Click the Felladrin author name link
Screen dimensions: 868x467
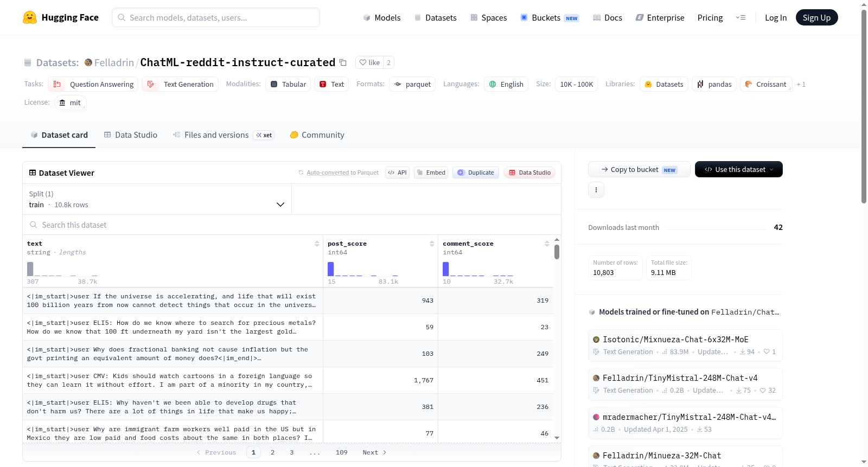[x=114, y=62]
